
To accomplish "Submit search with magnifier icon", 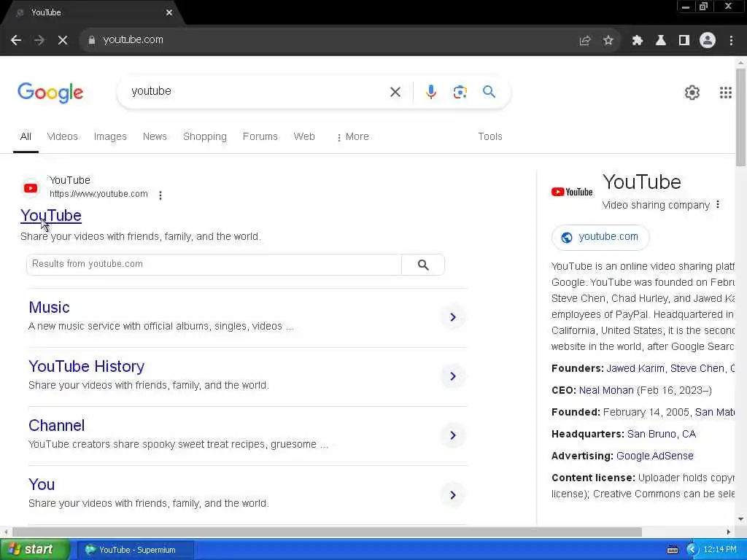I will (489, 91).
